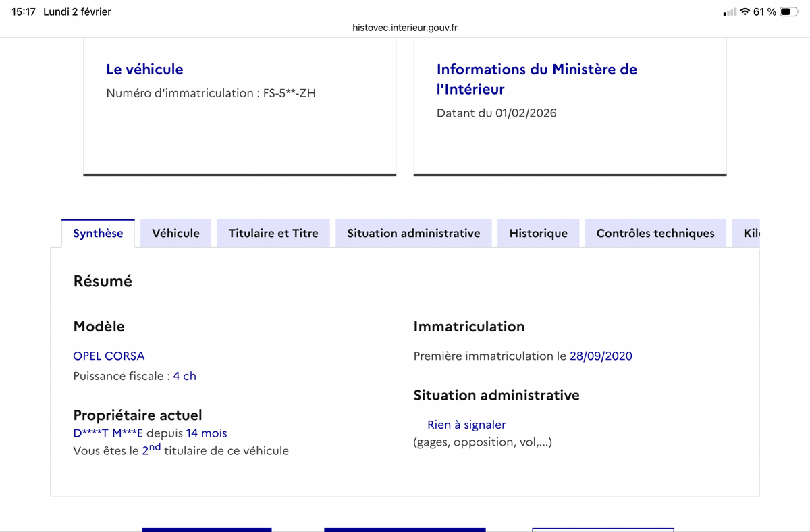The height and width of the screenshot is (532, 810).
Task: Tap the histovec.interieur.gouv.fr address bar
Action: click(x=405, y=28)
